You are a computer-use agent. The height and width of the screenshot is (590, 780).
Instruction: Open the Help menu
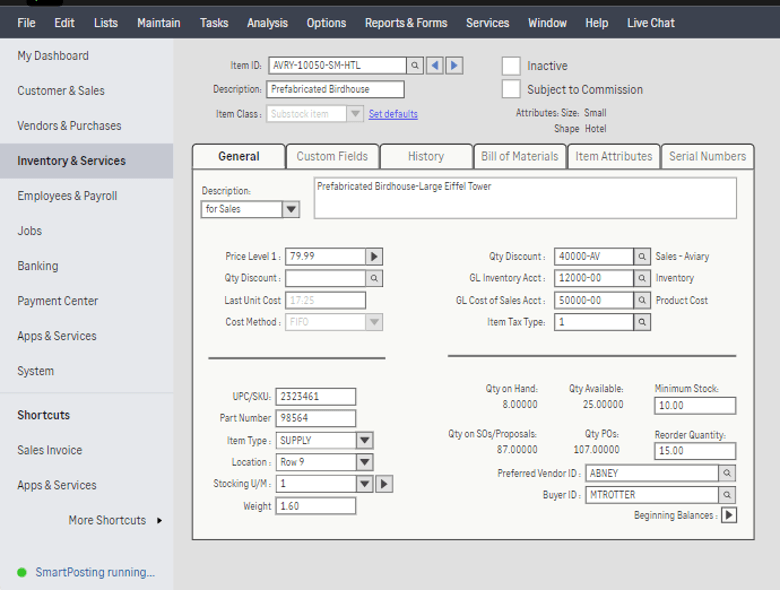[x=596, y=23]
